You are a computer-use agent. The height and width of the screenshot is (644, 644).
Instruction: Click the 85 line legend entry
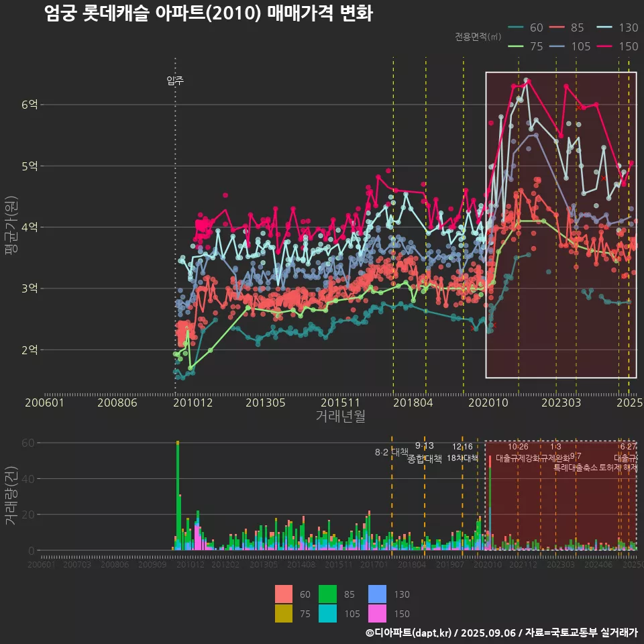pos(566,28)
